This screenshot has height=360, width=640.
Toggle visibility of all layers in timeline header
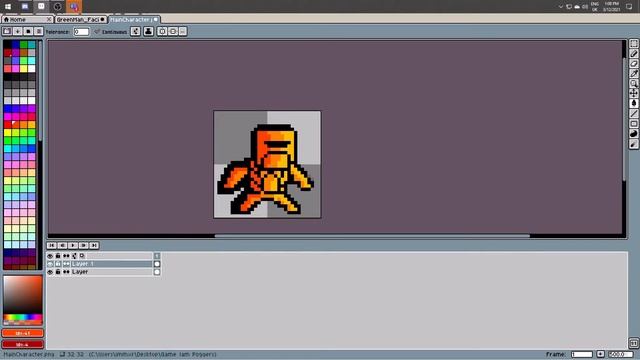[x=50, y=256]
